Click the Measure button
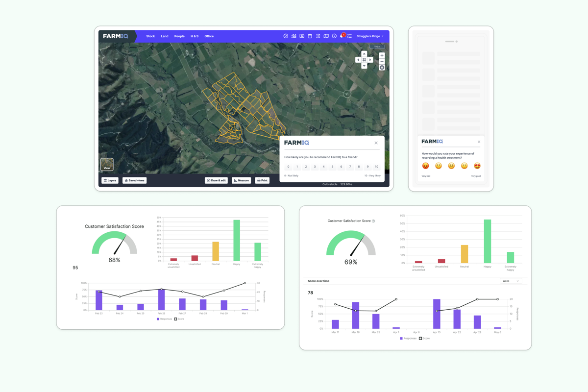 coord(241,180)
